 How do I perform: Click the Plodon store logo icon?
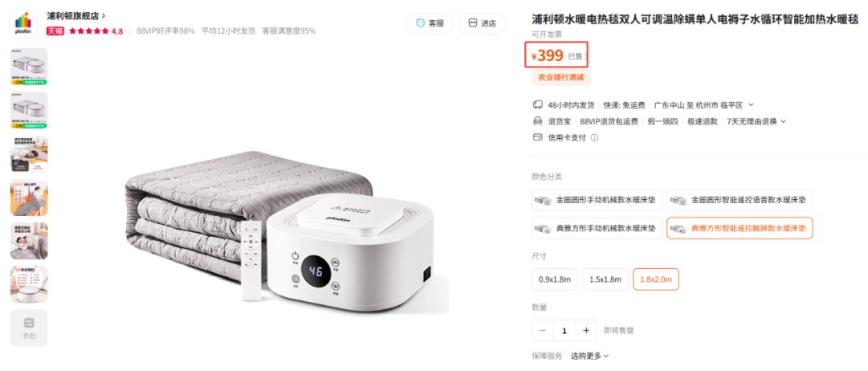pyautogui.click(x=23, y=23)
